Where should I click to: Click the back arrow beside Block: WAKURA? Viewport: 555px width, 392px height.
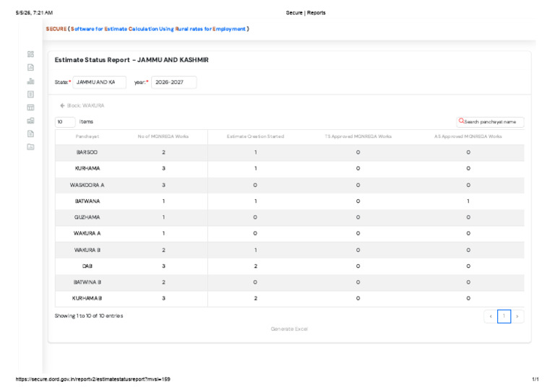(x=62, y=105)
